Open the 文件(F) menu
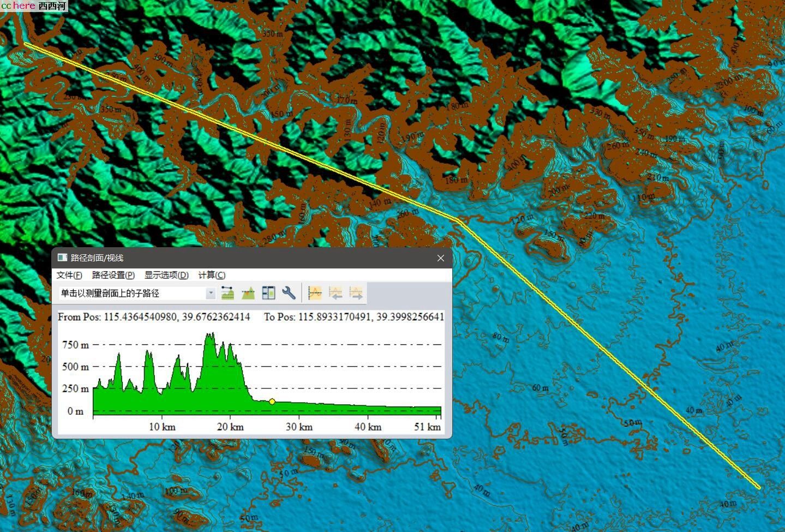The image size is (785, 532). (69, 275)
